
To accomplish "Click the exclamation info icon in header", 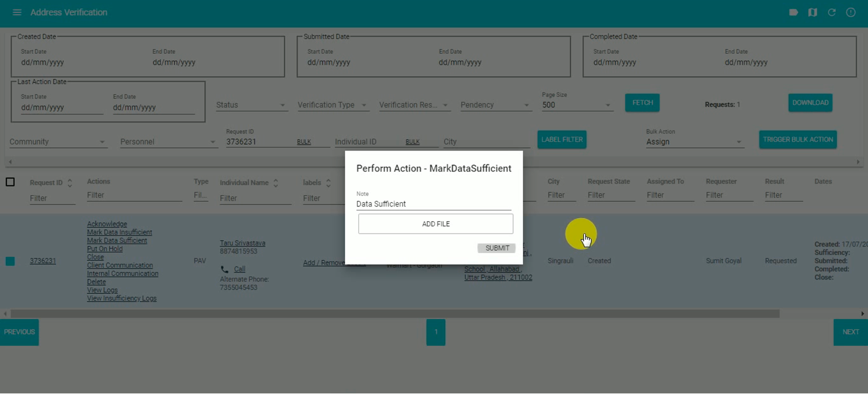I will coord(850,12).
